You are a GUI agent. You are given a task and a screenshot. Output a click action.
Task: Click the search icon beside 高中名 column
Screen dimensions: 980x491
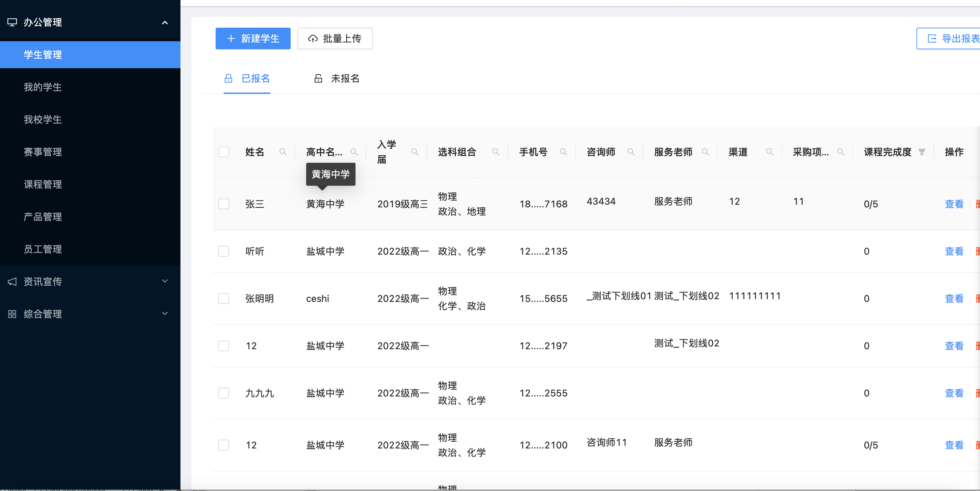(x=354, y=152)
